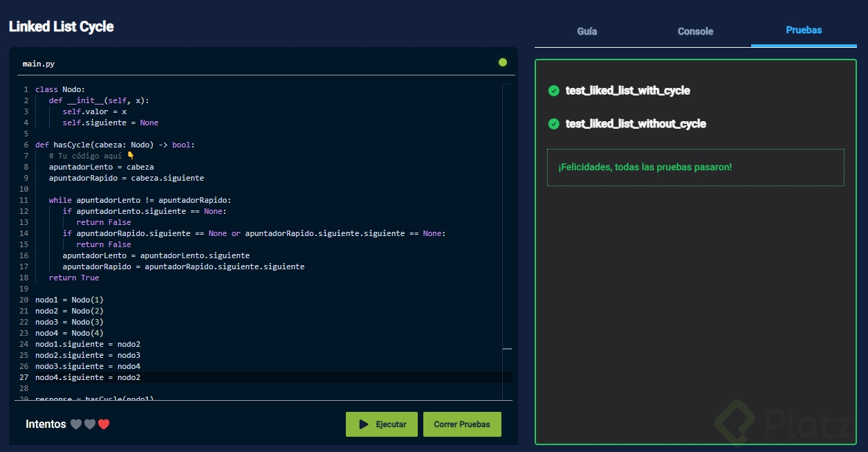Select the Pruebas tab
Viewport: 868px width, 452px height.
click(x=804, y=30)
